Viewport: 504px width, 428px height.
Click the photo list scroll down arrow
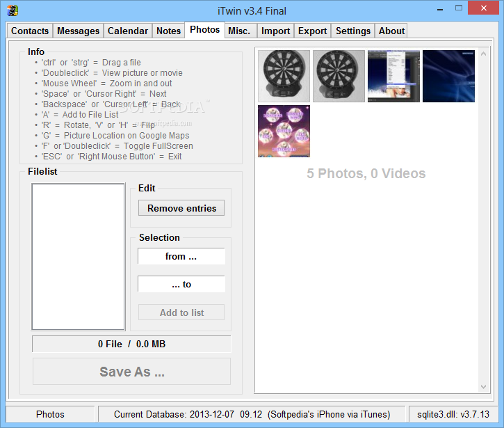tap(483, 386)
